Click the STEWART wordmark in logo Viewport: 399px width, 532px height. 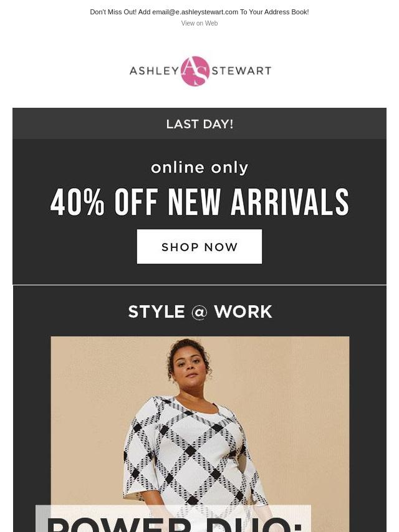[241, 71]
